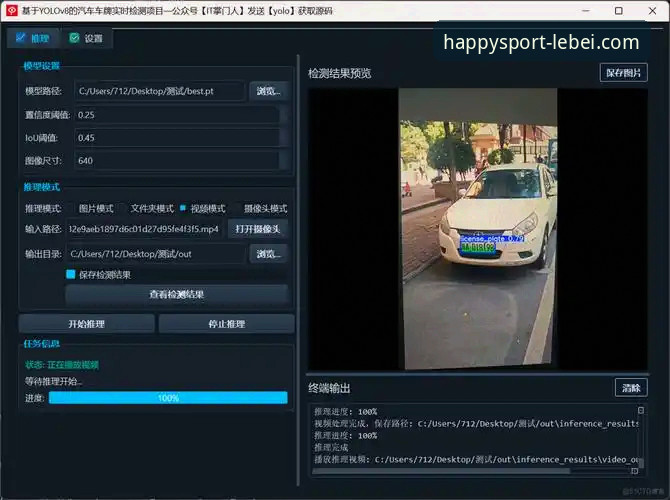Adjust the IoU阈值 spinner arrows
This screenshot has height=500, width=670.
click(283, 138)
